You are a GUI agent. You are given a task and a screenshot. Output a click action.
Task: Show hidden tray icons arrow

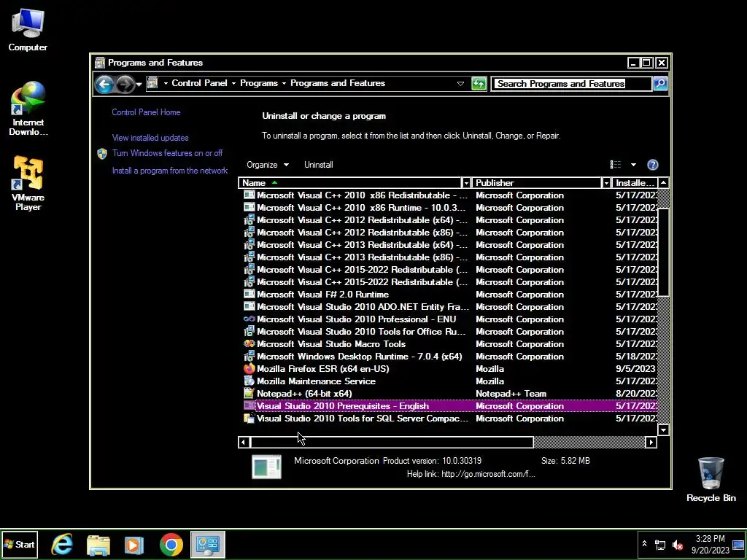[x=644, y=544]
